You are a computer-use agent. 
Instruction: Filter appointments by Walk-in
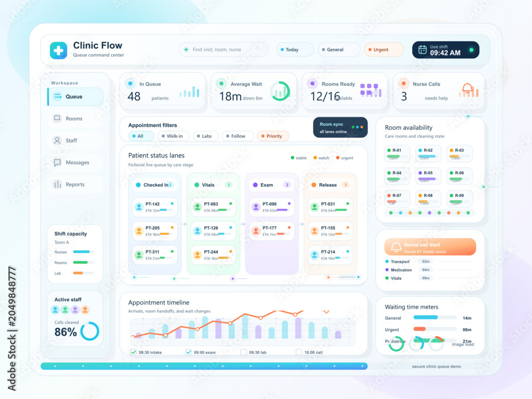click(x=172, y=136)
